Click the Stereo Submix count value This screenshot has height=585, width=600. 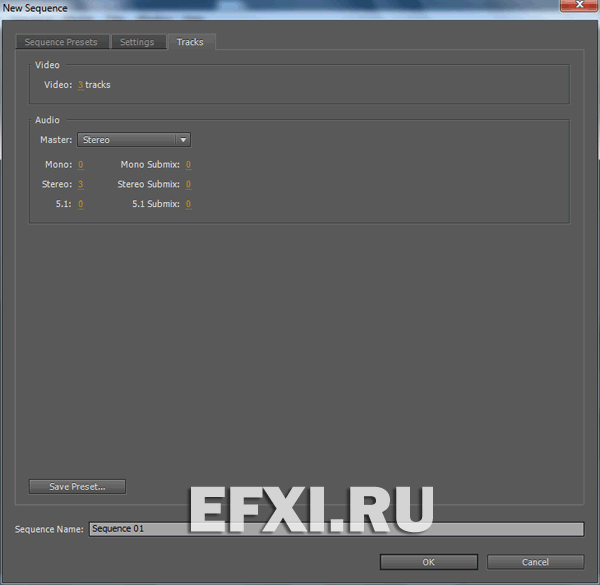click(187, 184)
